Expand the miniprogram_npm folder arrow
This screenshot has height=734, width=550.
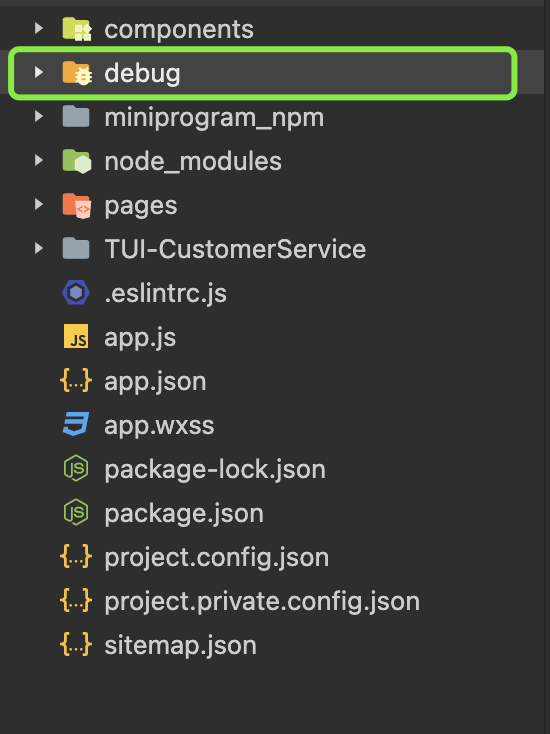point(39,117)
